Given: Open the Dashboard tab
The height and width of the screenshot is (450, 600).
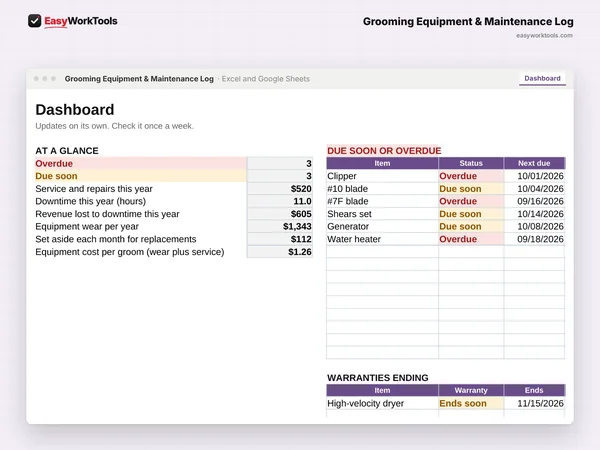Looking at the screenshot, I should pyautogui.click(x=542, y=78).
